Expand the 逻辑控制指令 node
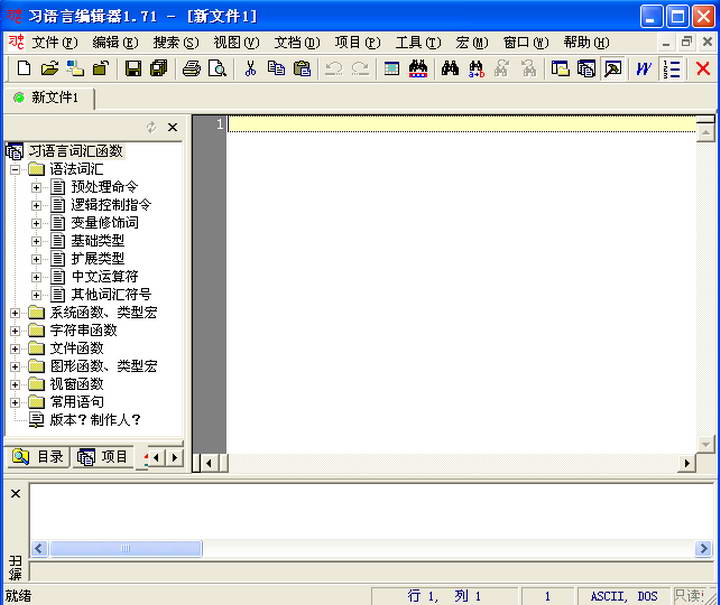The image size is (720, 605). pyautogui.click(x=36, y=205)
